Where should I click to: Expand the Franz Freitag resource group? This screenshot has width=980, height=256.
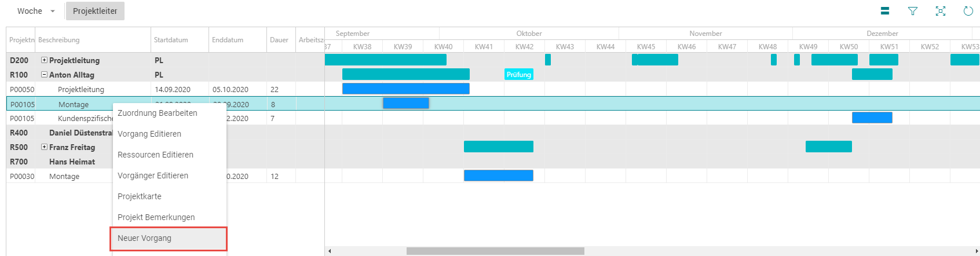click(x=44, y=147)
